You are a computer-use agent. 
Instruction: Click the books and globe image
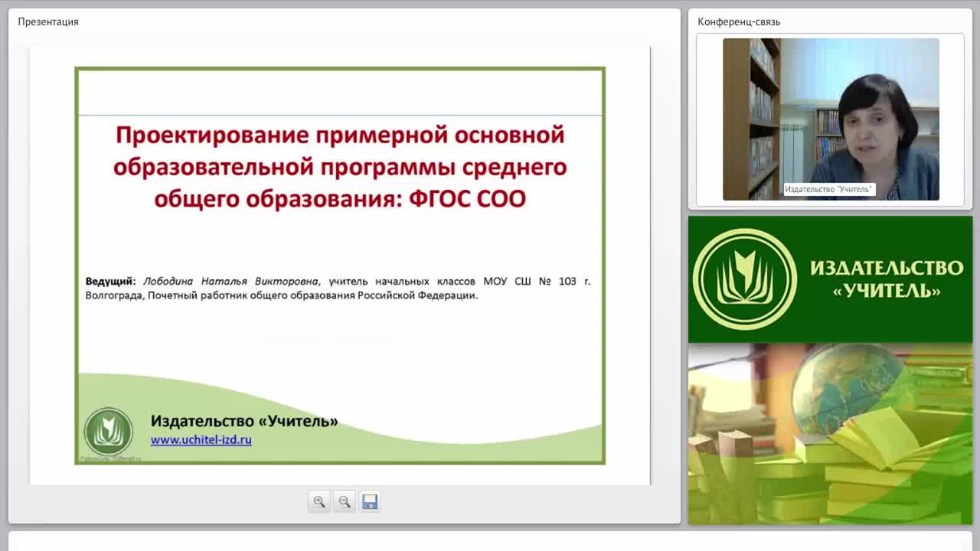pyautogui.click(x=830, y=434)
